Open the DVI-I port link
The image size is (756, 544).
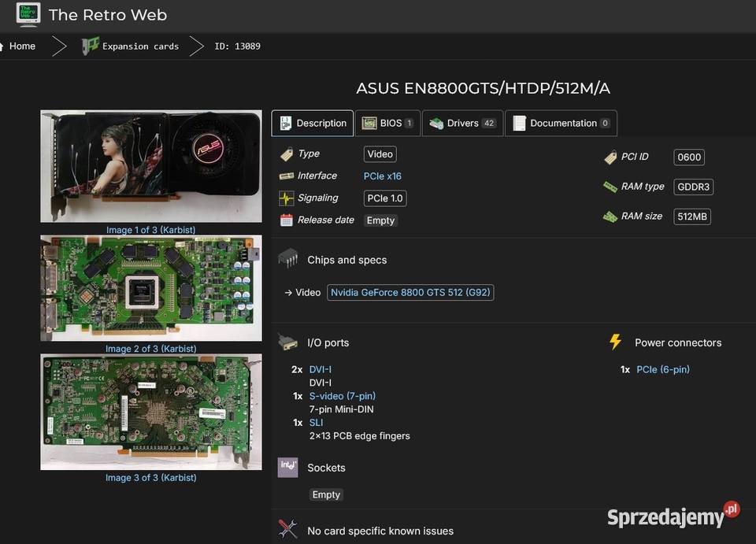tap(321, 369)
